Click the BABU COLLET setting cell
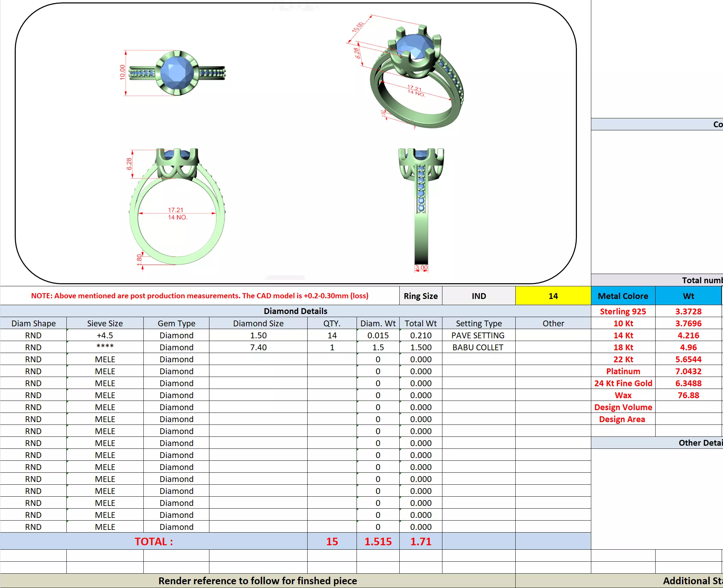 point(478,347)
